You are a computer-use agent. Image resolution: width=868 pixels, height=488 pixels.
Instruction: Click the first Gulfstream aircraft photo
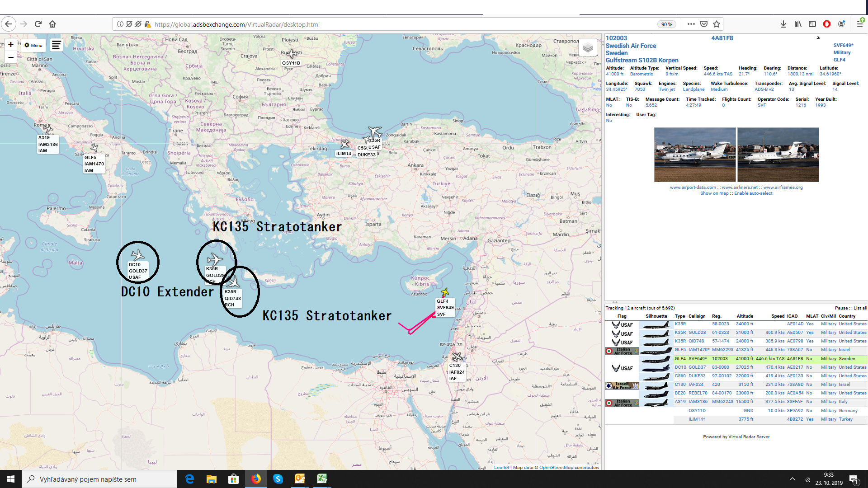[x=694, y=155]
